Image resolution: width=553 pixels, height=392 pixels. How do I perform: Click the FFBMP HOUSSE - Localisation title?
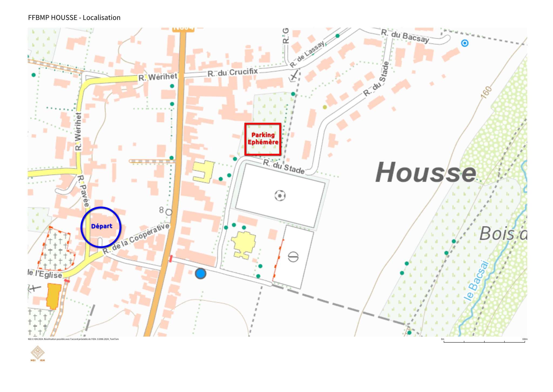coord(74,18)
